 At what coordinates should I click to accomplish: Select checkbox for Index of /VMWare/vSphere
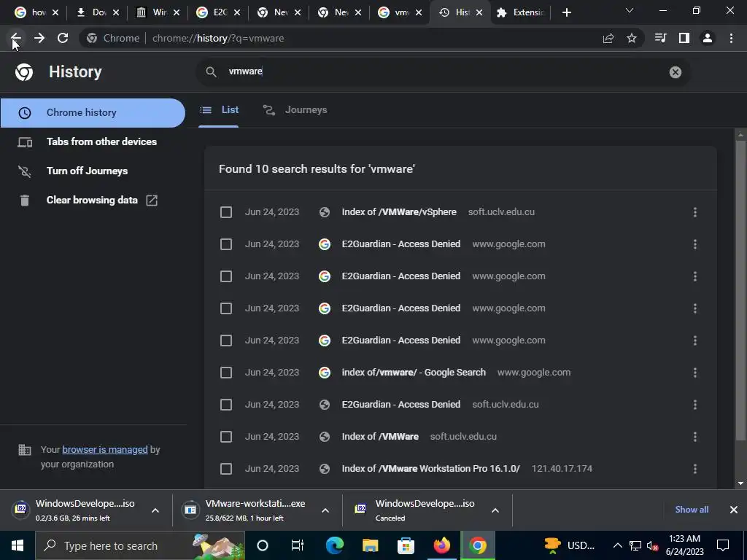click(x=226, y=212)
